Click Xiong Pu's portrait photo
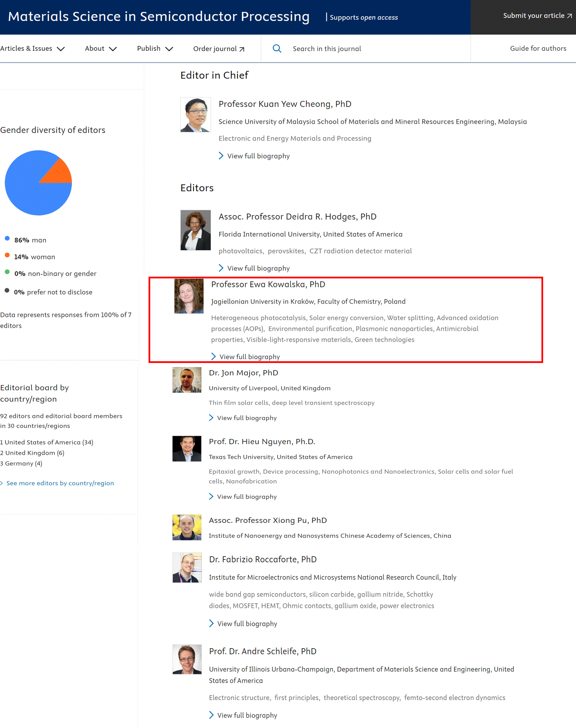This screenshot has height=728, width=576. click(187, 528)
